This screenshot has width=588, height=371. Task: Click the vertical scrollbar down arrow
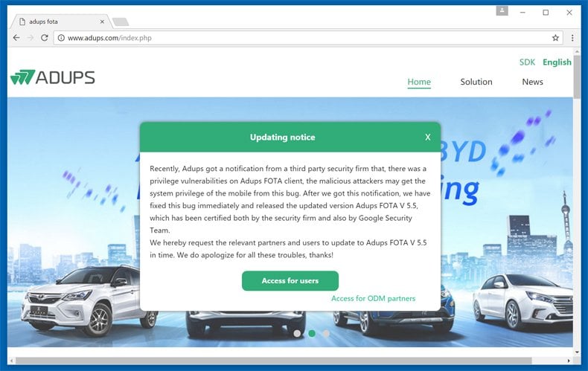[x=577, y=352]
